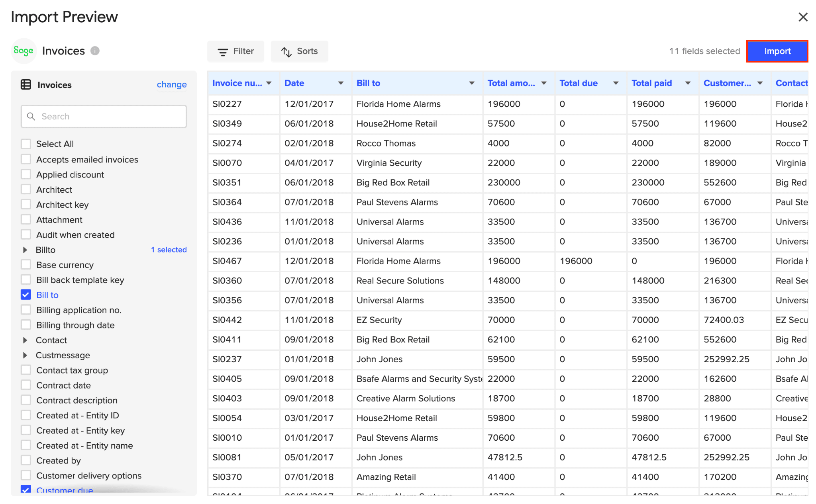Open the Date column dropdown arrow
The width and height of the screenshot is (816, 504).
[341, 83]
